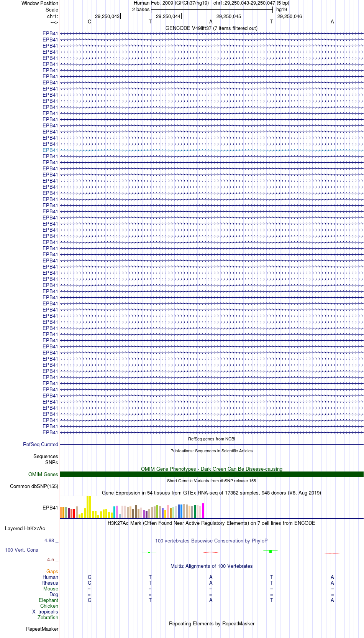Click the 29,250,046 position on ruler
Viewport: 364px width, 638px height.
(290, 16)
